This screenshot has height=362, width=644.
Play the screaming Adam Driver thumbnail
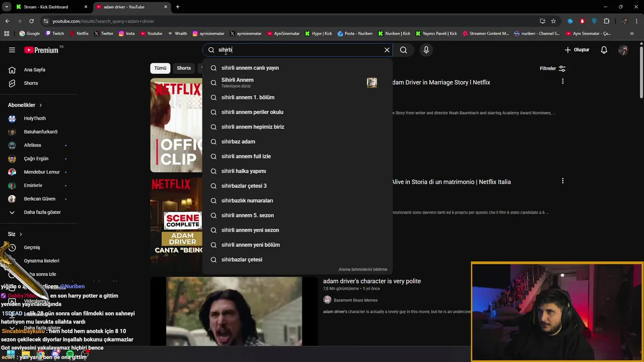click(234, 311)
